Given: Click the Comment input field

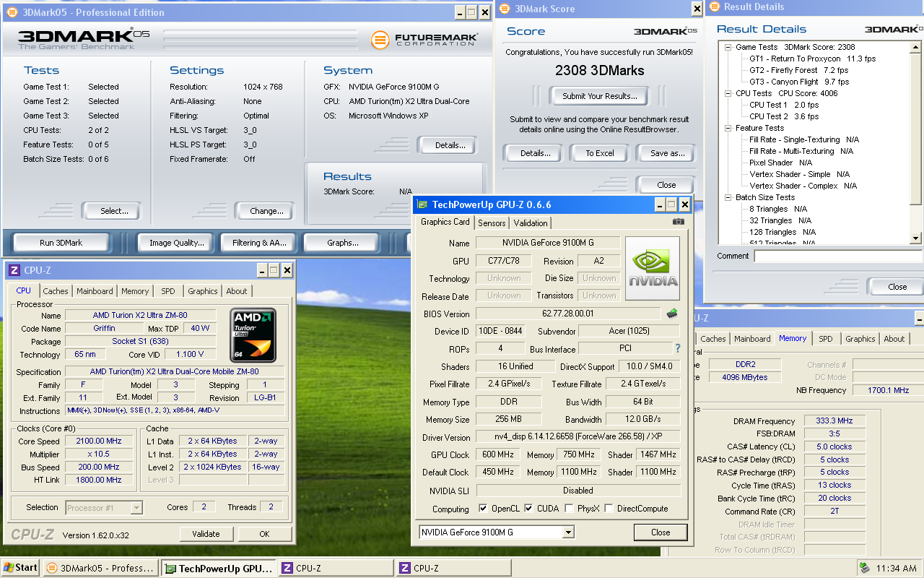Looking at the screenshot, I should [x=838, y=256].
